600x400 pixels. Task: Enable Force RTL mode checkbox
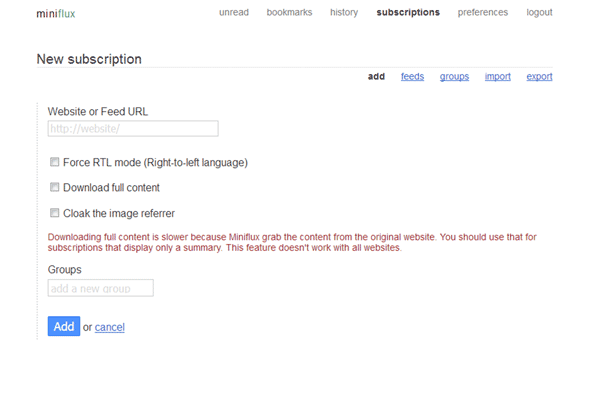pos(54,162)
